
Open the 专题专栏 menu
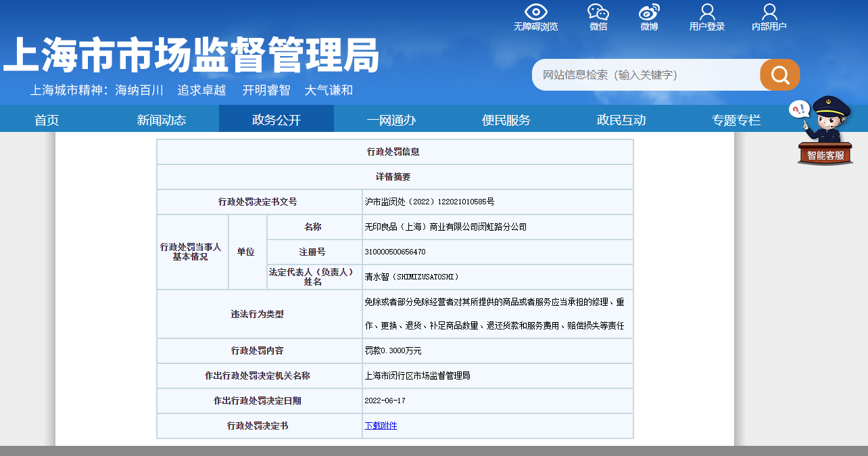(736, 120)
